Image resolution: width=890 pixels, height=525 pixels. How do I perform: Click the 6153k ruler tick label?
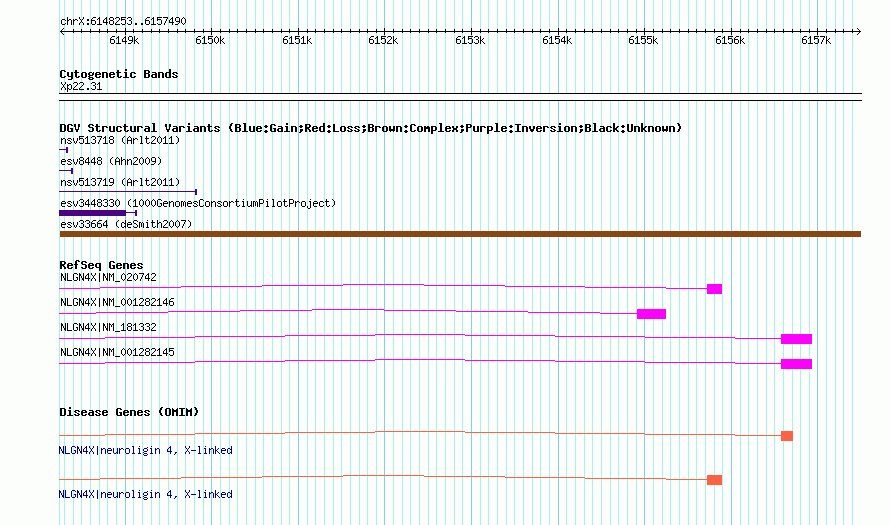[471, 40]
